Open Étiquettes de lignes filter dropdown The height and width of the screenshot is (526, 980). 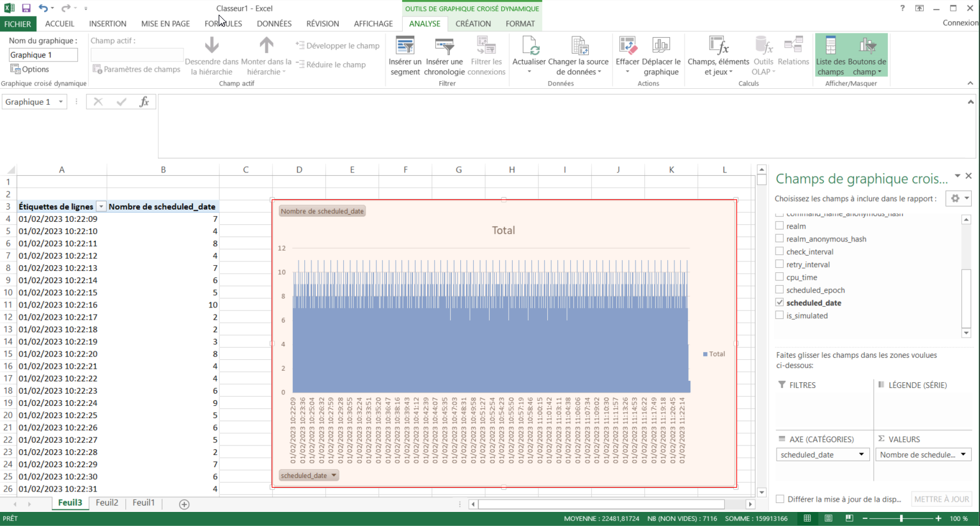click(x=101, y=206)
